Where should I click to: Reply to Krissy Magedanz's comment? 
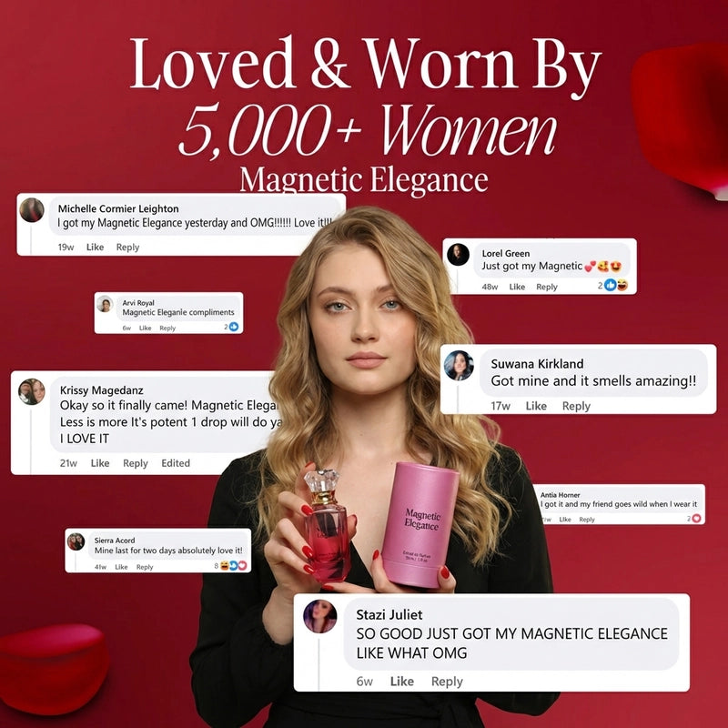(135, 463)
